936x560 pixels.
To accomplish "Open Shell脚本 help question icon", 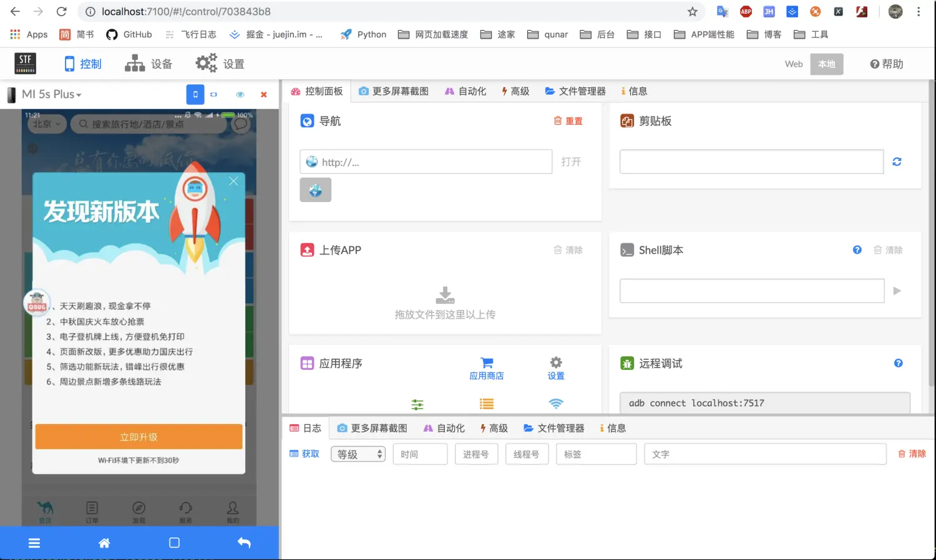I will (857, 250).
